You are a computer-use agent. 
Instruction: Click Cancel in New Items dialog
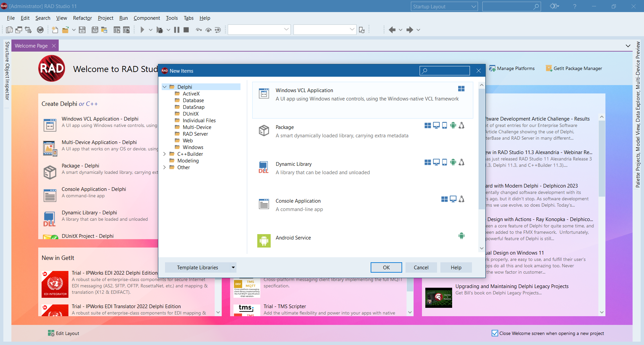coord(421,267)
